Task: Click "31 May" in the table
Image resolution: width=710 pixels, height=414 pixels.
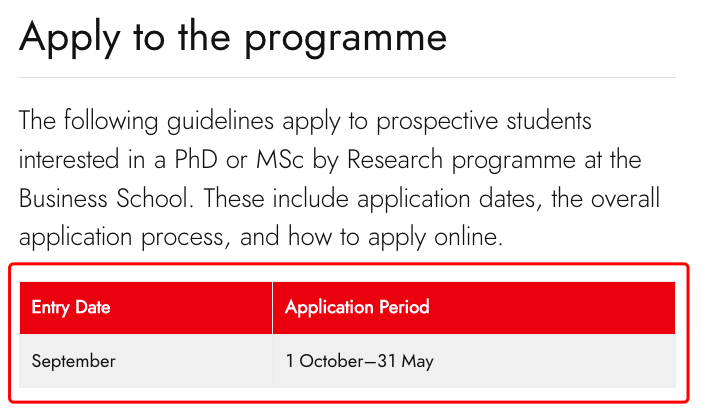Action: (405, 361)
